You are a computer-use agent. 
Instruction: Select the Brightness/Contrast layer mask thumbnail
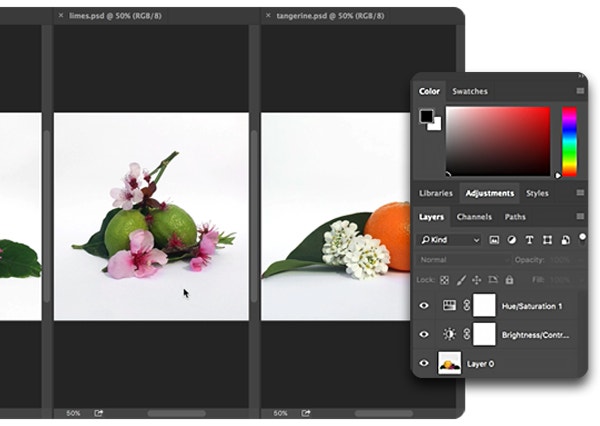pos(484,334)
